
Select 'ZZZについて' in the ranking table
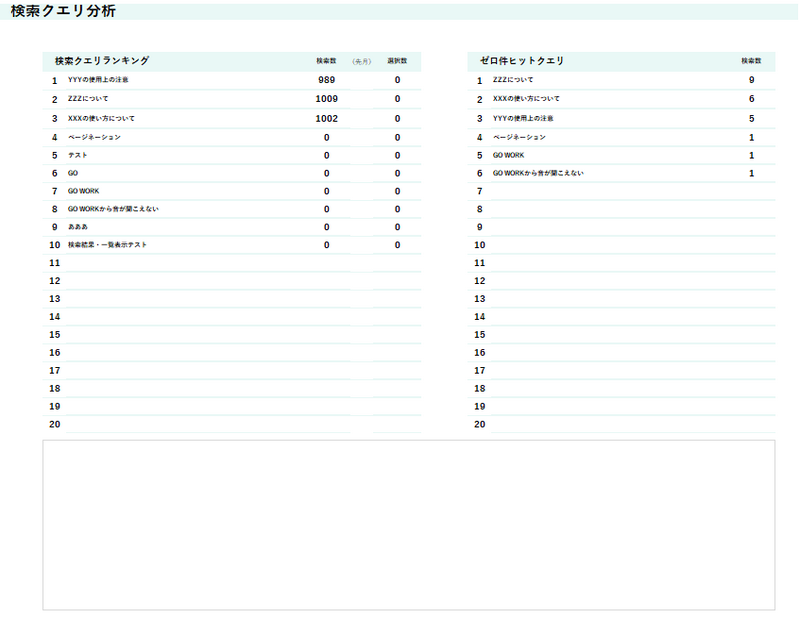point(88,99)
